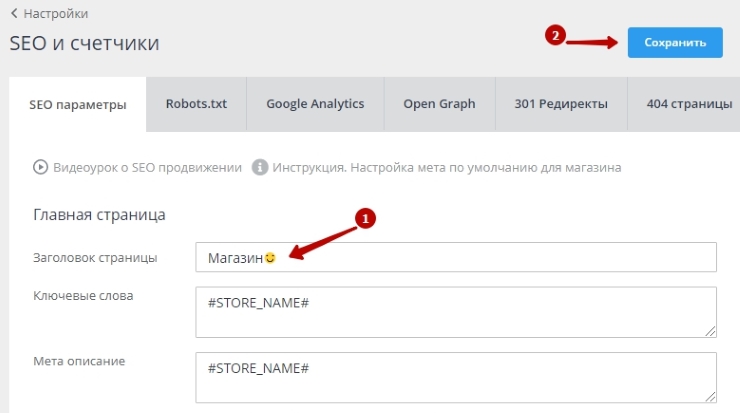The image size is (740, 413).
Task: Click the back chevron beside Настройки
Action: coord(15,14)
